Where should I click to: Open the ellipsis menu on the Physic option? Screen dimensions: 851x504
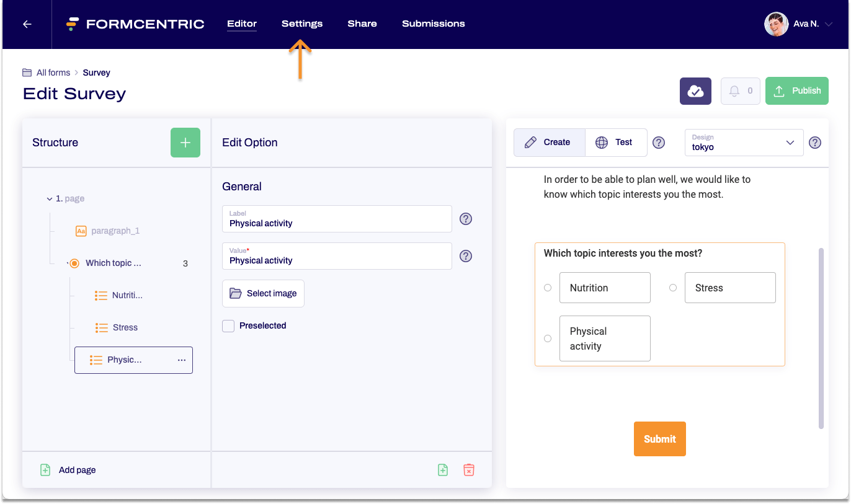click(181, 360)
